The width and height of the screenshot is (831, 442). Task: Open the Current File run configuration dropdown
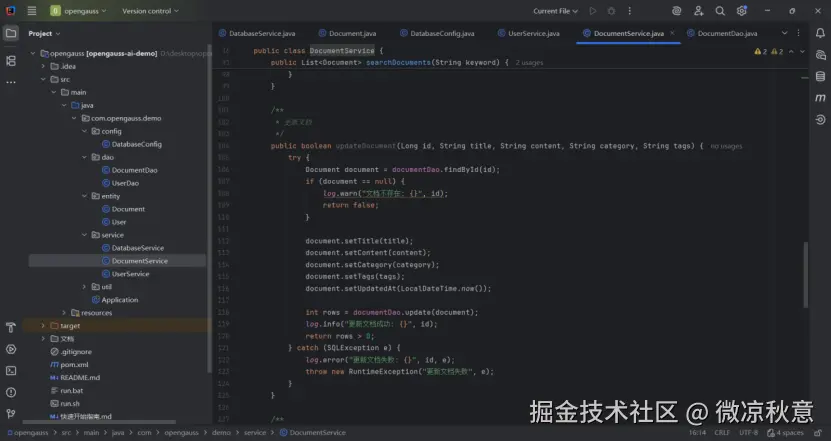(x=555, y=11)
